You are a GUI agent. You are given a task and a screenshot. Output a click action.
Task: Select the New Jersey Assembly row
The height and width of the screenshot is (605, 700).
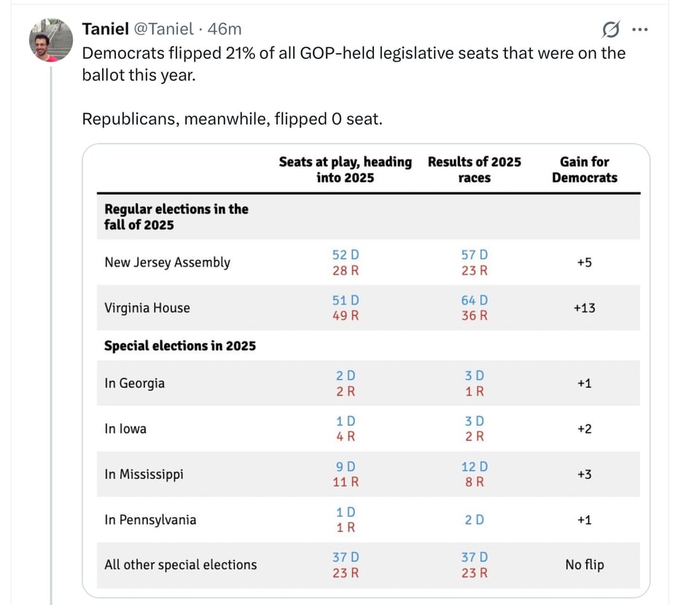coord(168,261)
